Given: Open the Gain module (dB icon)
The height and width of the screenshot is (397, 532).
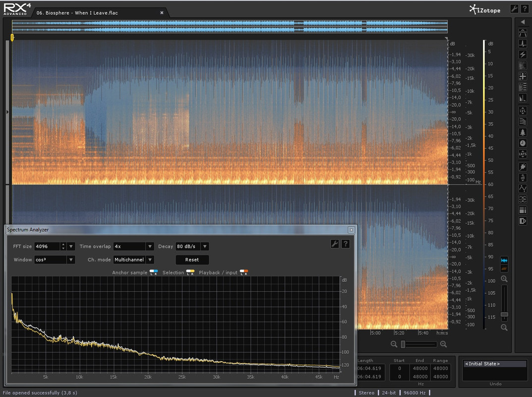Looking at the screenshot, I should coord(523,178).
